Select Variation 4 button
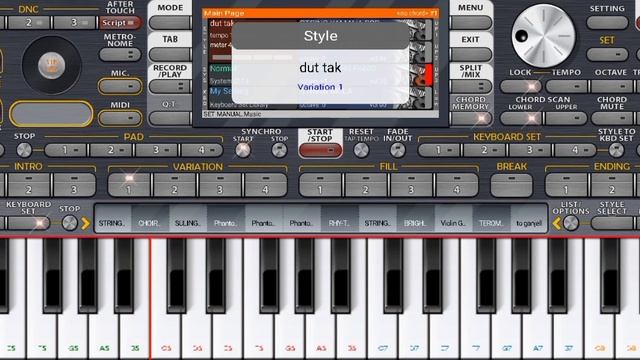The width and height of the screenshot is (640, 360). click(x=265, y=185)
